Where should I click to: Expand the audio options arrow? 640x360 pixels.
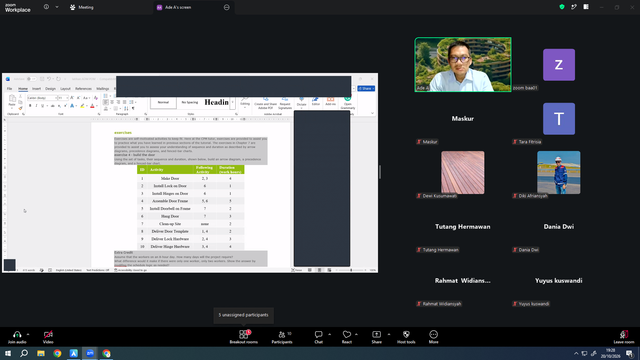click(x=28, y=334)
